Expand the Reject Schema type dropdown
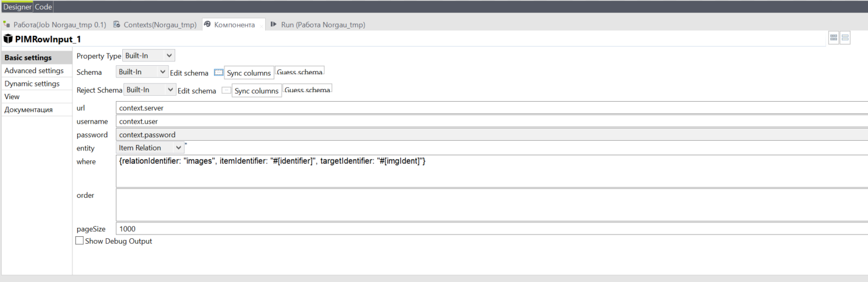 [x=150, y=90]
